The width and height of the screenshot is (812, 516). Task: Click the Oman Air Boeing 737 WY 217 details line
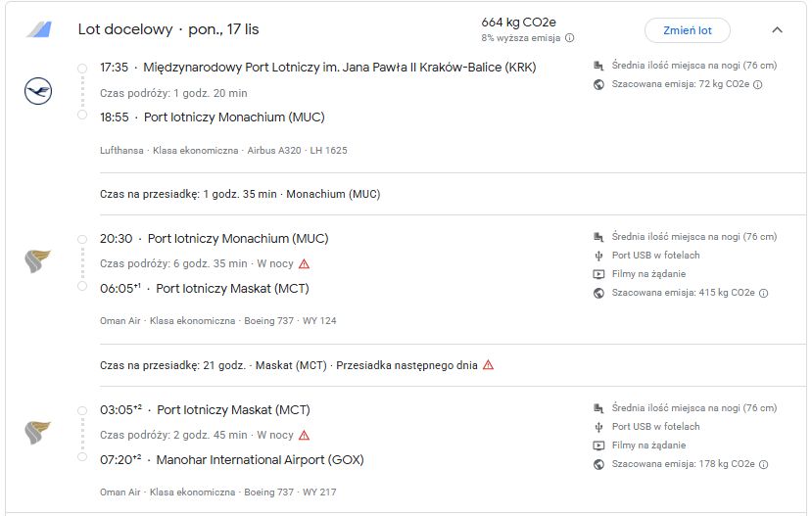tap(218, 493)
